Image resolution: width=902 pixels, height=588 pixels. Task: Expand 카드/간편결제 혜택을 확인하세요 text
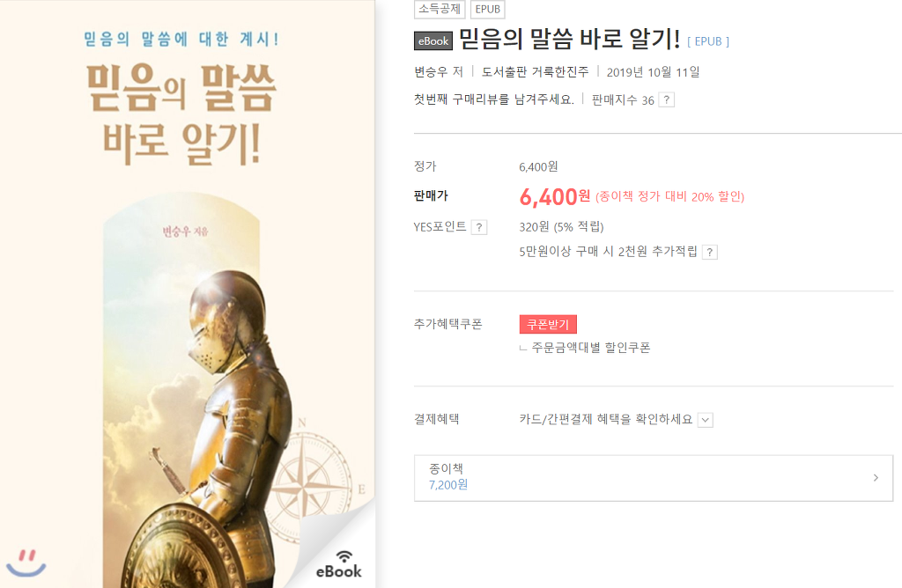pyautogui.click(x=606, y=419)
